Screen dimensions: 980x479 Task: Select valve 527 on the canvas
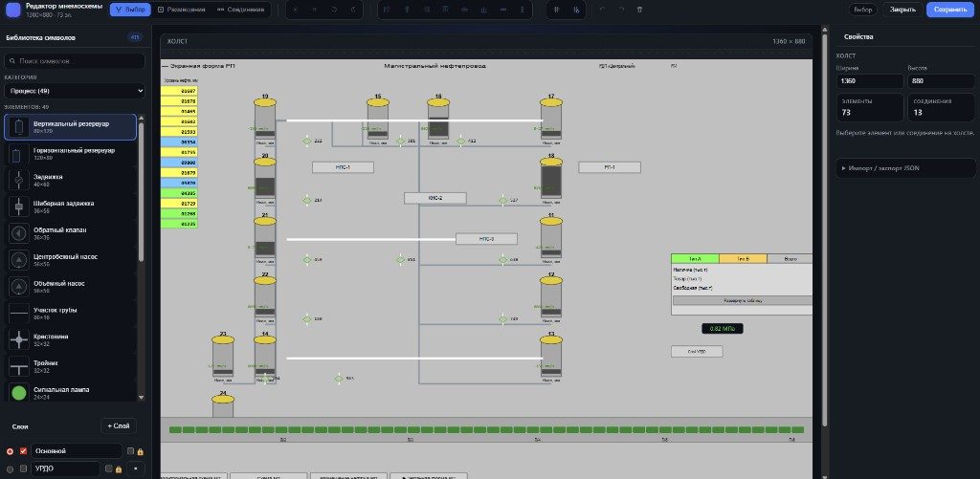(503, 201)
